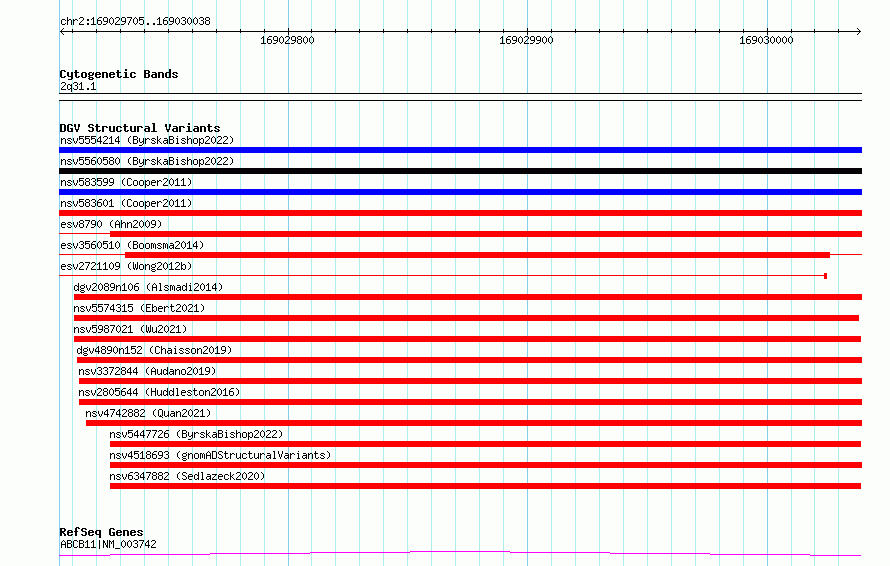Click the 169030000 ruler position
This screenshot has width=890, height=566.
coord(766,40)
